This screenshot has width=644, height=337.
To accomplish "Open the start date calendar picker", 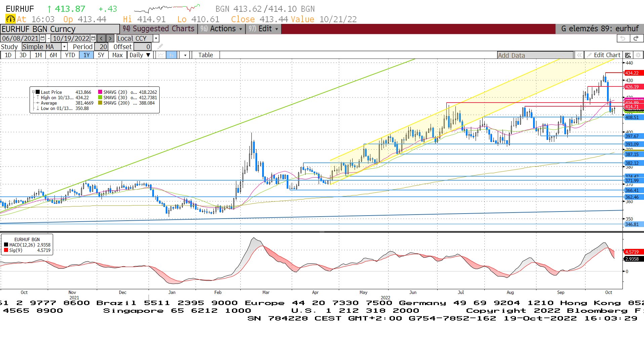I will (43, 38).
